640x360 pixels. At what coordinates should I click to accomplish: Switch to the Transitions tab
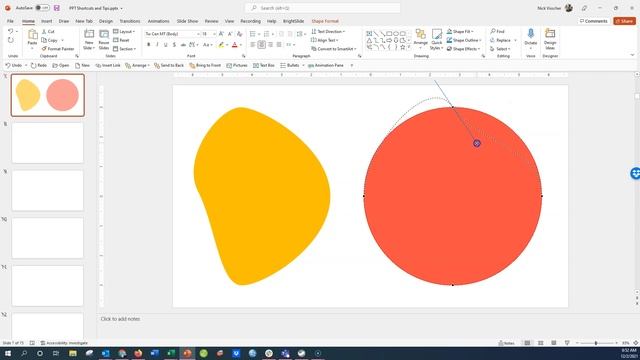(x=130, y=21)
